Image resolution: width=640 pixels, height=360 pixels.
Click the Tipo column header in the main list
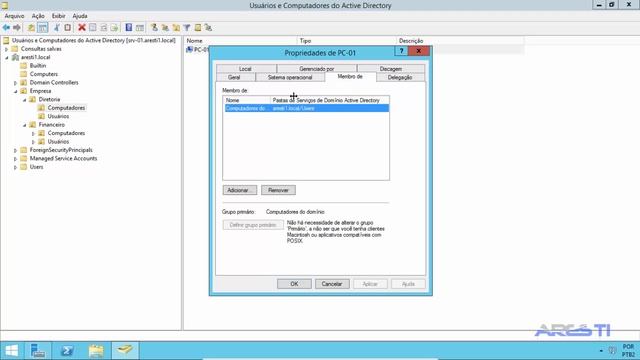(x=346, y=41)
